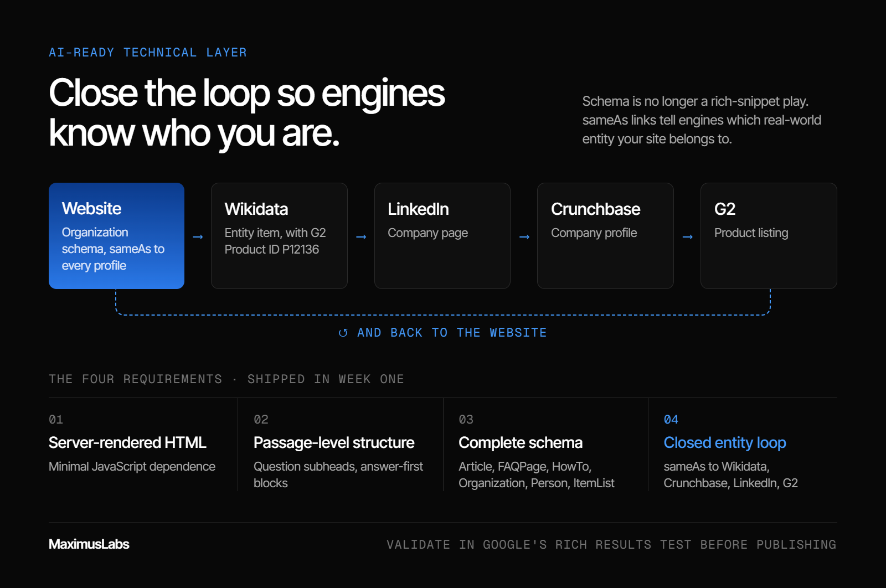Image resolution: width=886 pixels, height=588 pixels.
Task: Select the 'Company page' description
Action: [427, 233]
